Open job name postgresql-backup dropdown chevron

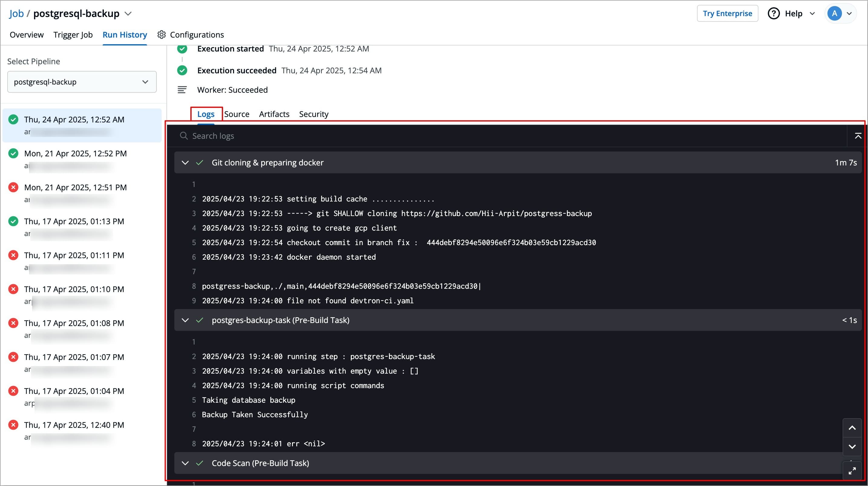pos(128,14)
